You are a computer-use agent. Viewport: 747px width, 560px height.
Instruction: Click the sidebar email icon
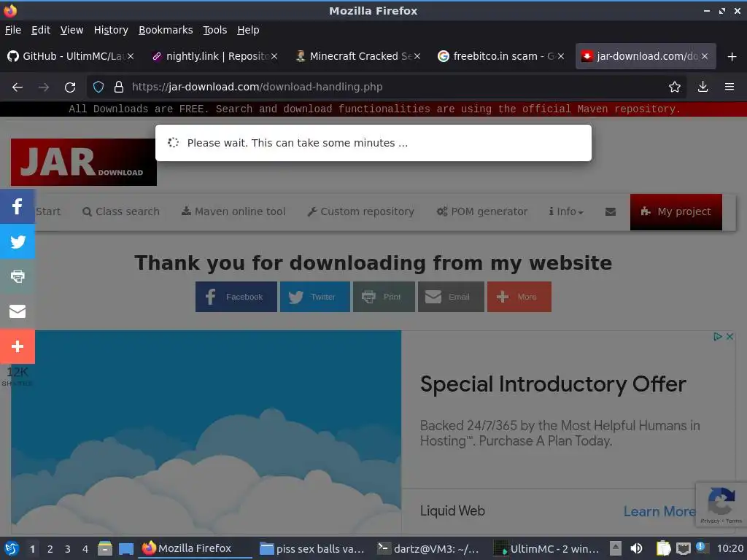tap(18, 311)
